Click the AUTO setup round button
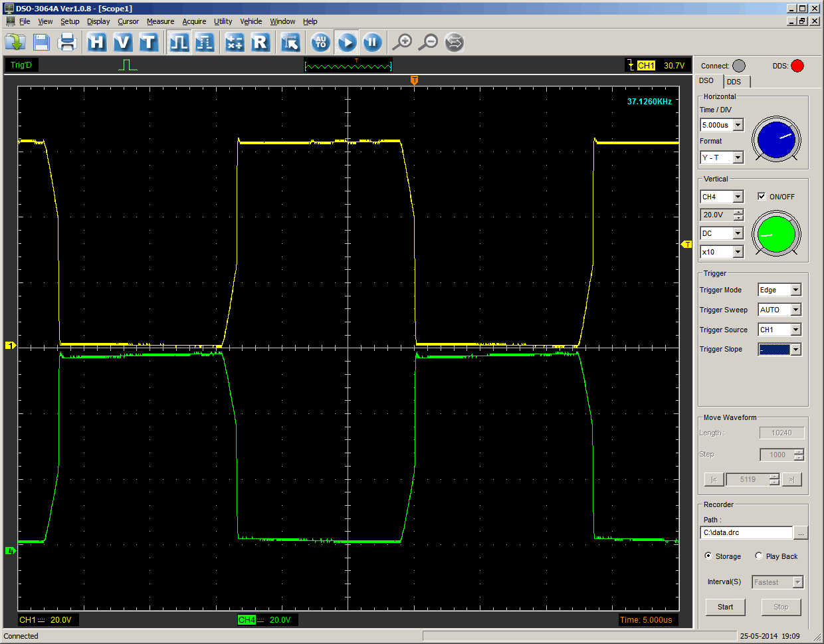Screen dimensions: 824x644 point(320,43)
